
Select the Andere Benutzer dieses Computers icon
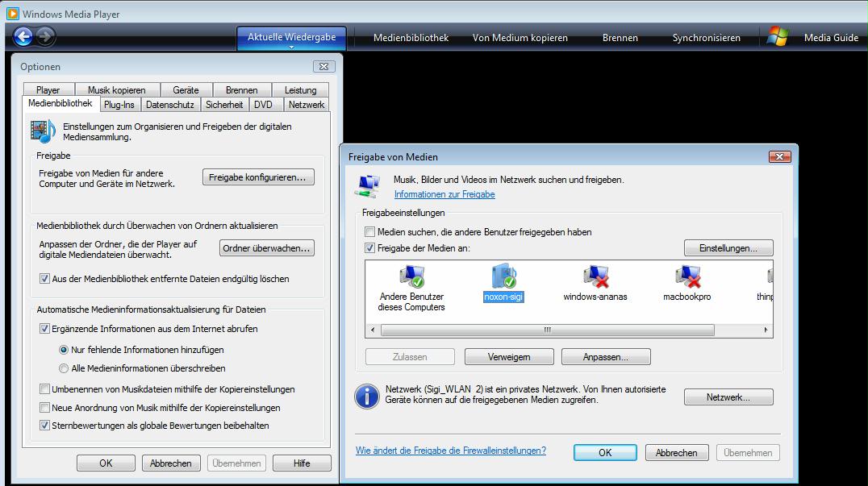[411, 276]
